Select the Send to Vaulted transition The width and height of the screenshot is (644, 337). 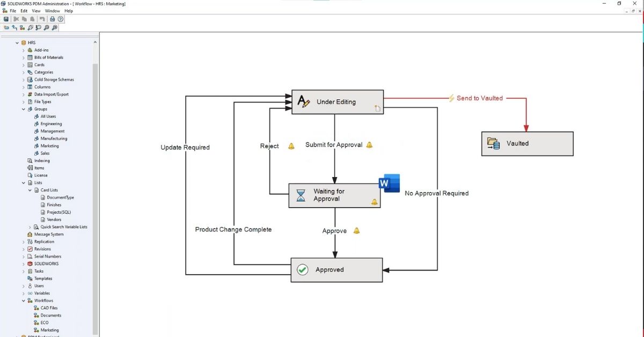479,98
